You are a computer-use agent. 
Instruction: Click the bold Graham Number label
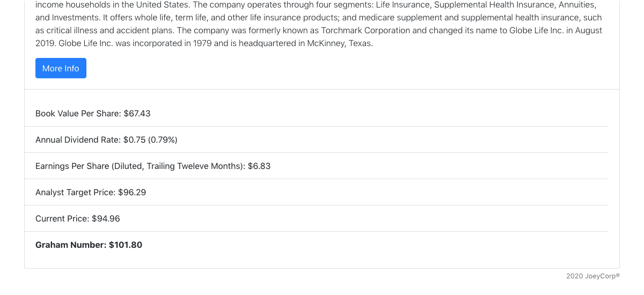(71, 245)
